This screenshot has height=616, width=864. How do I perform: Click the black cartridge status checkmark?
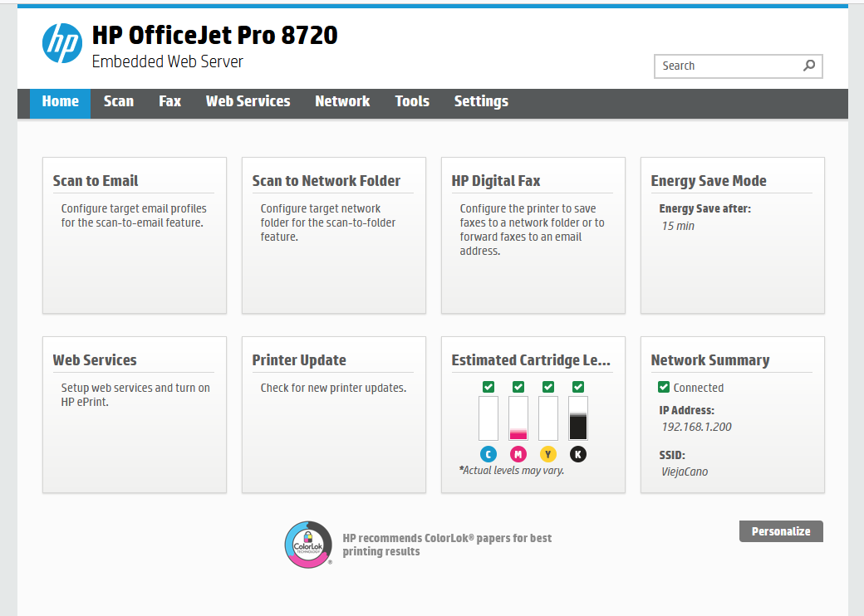pos(578,387)
